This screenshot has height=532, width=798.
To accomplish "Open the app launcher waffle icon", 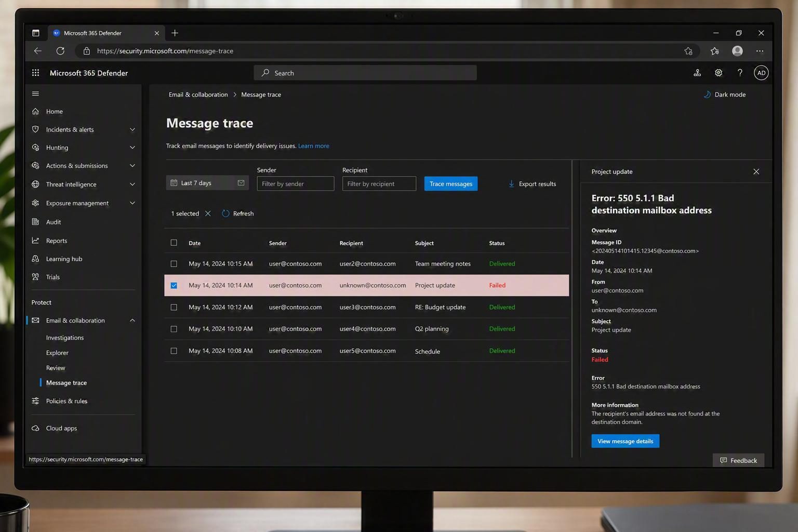I will pos(35,73).
